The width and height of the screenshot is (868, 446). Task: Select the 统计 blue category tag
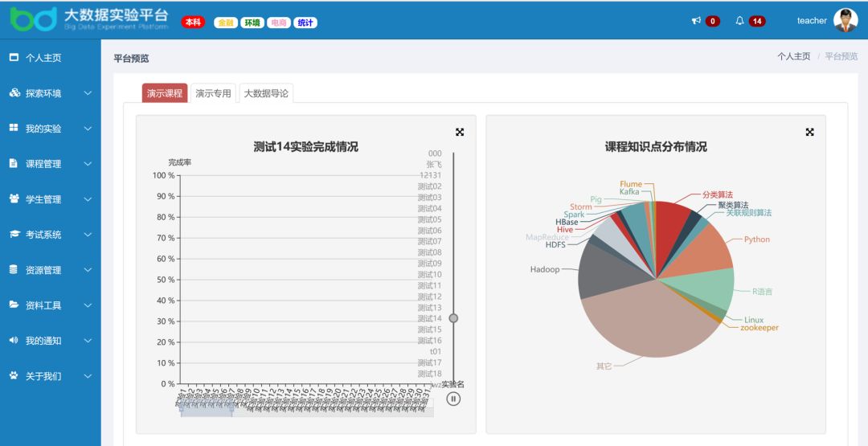(x=305, y=23)
